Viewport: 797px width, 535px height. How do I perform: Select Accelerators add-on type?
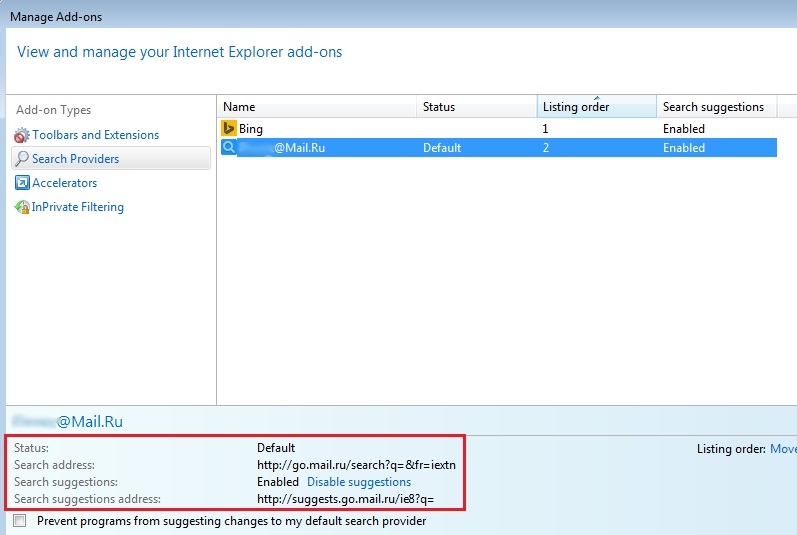[x=65, y=183]
